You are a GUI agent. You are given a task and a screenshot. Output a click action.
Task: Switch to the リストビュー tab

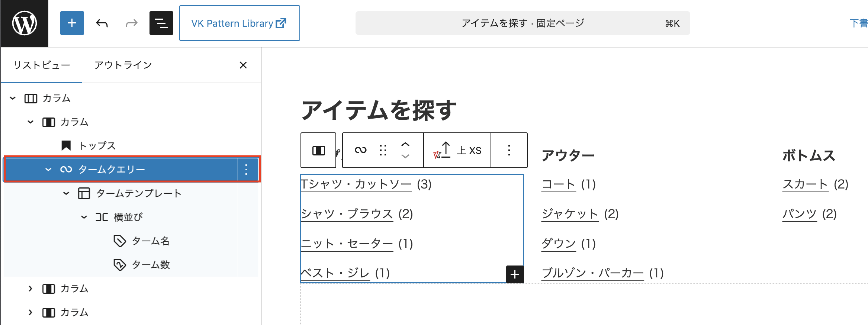click(42, 65)
